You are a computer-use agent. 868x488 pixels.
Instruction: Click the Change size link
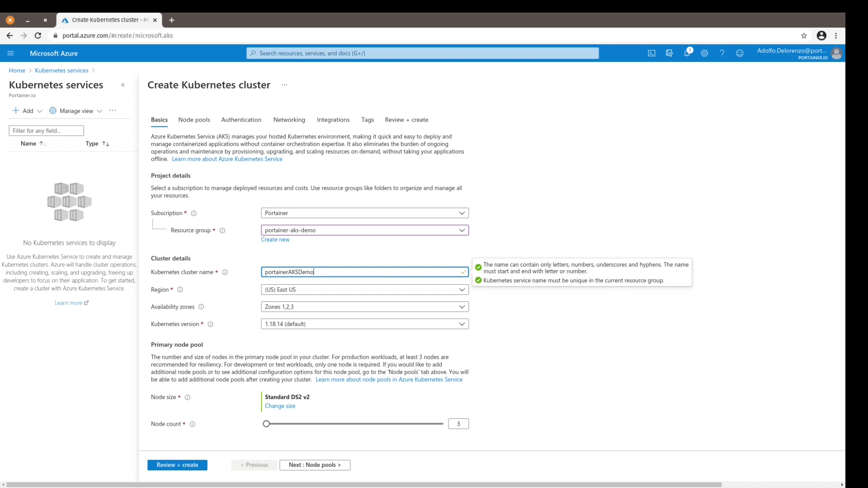[280, 406]
